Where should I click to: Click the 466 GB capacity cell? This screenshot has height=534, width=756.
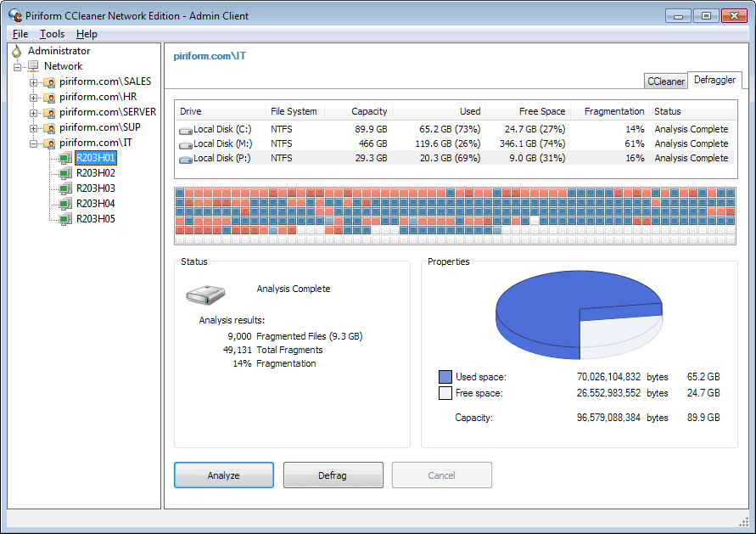point(372,143)
